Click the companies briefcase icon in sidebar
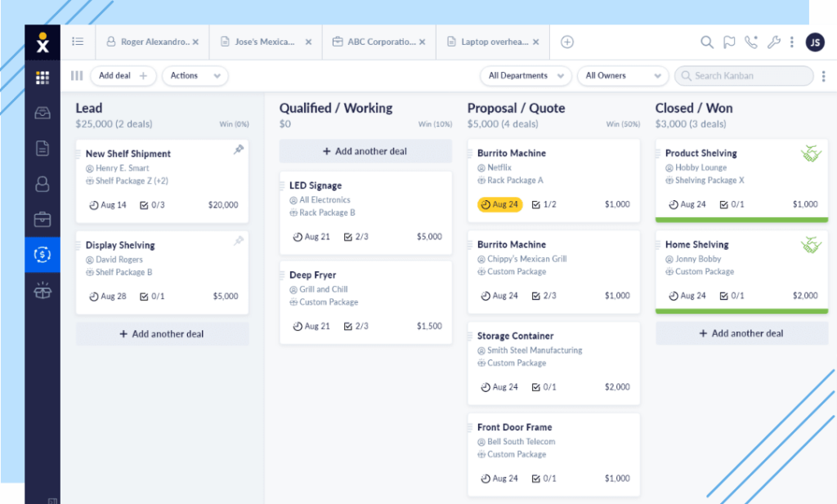The height and width of the screenshot is (504, 837). pos(42,219)
